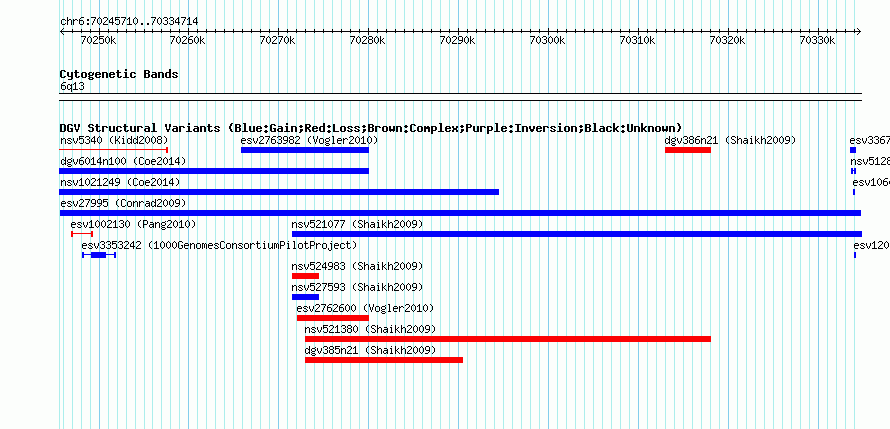Click the red esv2762600 loss bar
The image size is (890, 429).
coord(333,318)
